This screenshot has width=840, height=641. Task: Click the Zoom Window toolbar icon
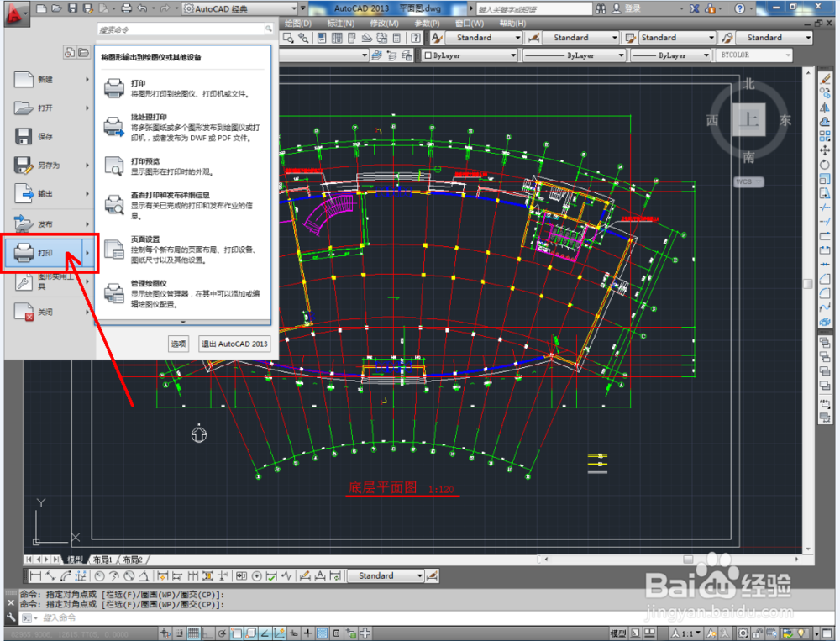(288, 38)
